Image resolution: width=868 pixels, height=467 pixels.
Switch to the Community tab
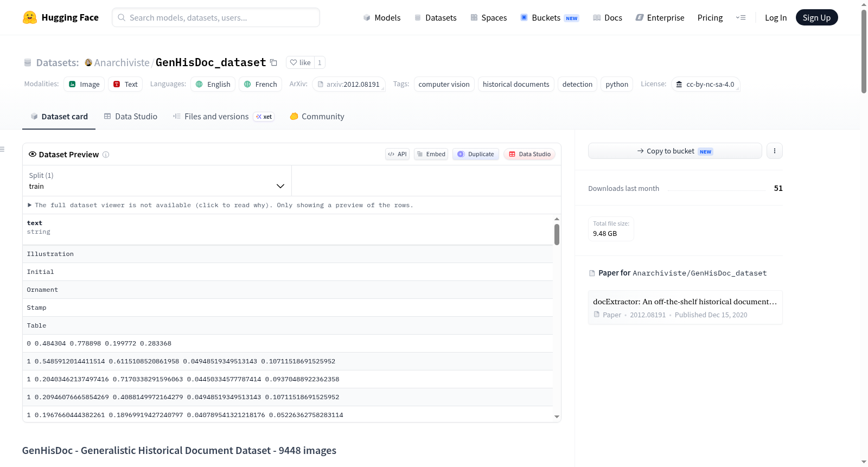(317, 117)
